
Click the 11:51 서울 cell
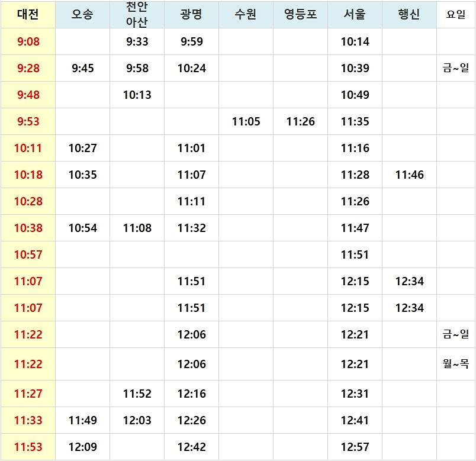[355, 254]
